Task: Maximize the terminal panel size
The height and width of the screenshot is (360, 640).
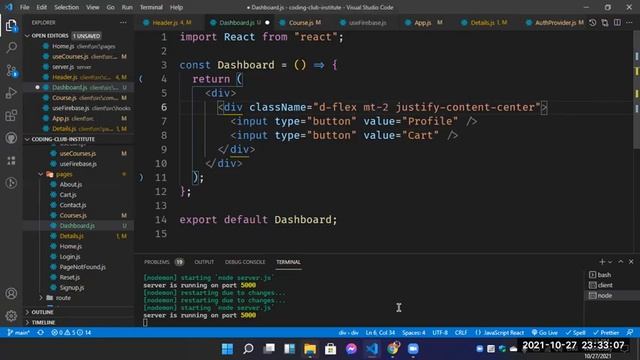Action: coord(620,262)
